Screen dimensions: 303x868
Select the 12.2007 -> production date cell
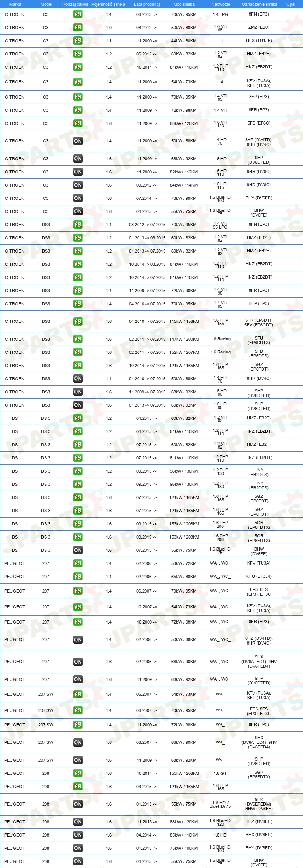tap(147, 607)
